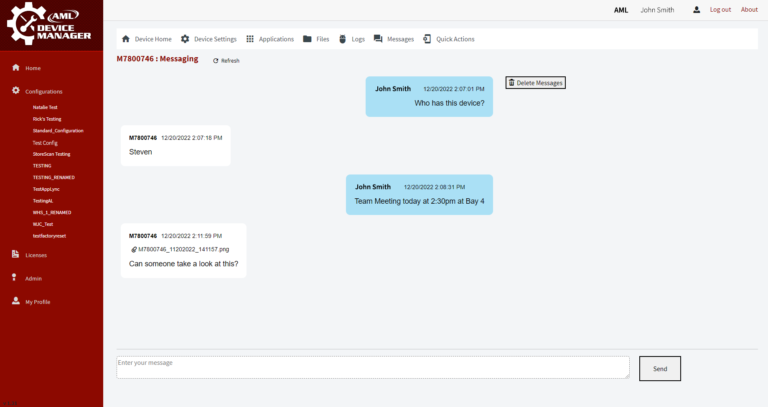The width and height of the screenshot is (768, 407).
Task: Click the Enter your message field
Action: tap(373, 367)
